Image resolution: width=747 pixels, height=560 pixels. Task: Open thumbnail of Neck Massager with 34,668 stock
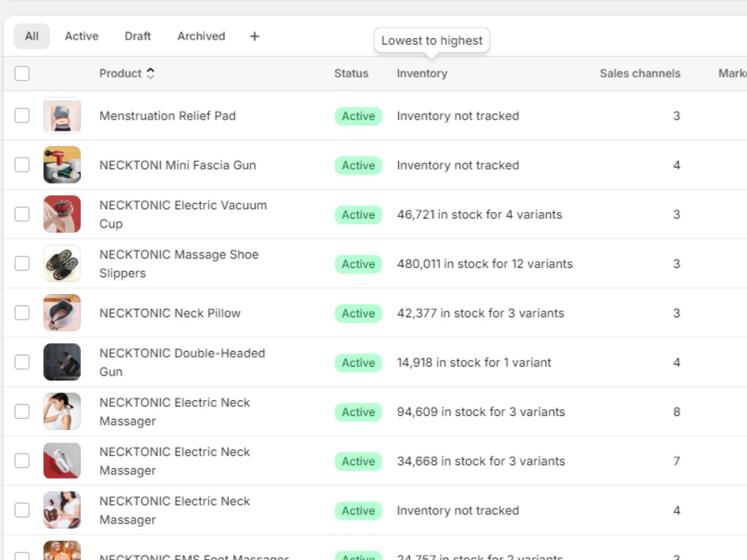click(62, 461)
